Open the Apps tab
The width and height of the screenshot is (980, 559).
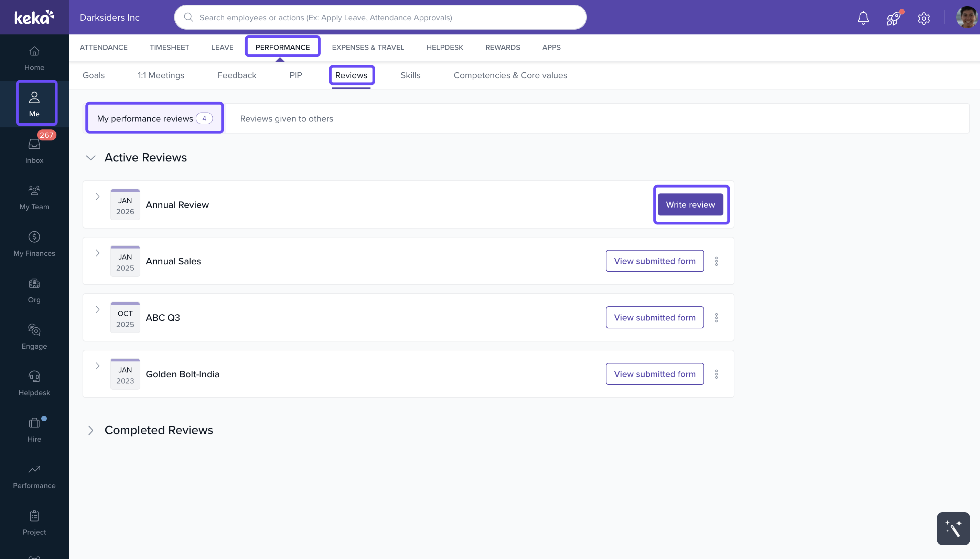[551, 47]
